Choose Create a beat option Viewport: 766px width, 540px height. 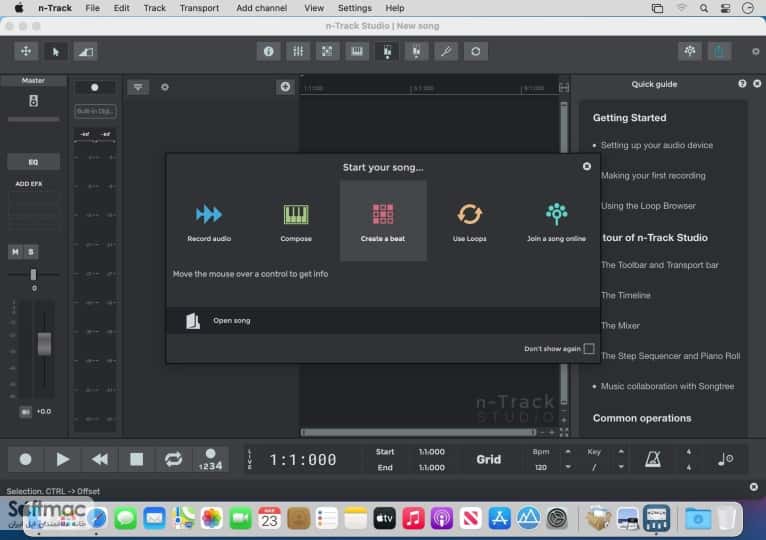pyautogui.click(x=383, y=221)
